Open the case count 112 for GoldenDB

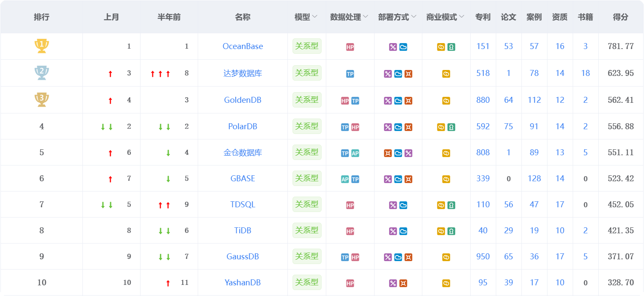pos(534,100)
